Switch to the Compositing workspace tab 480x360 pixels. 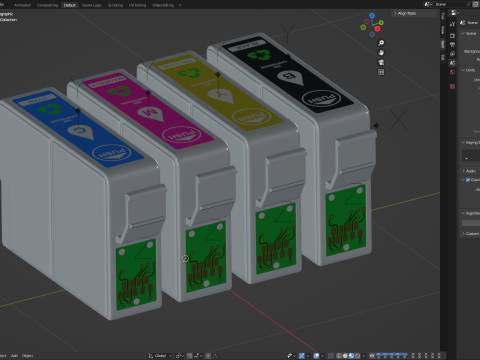[x=47, y=5]
